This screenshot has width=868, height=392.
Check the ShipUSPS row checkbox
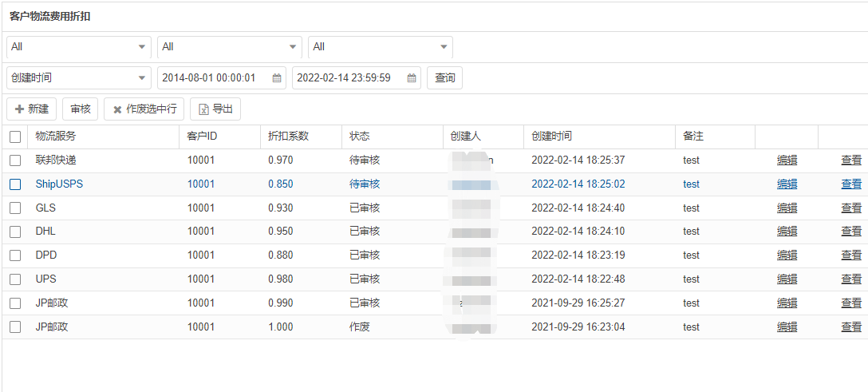coord(15,184)
